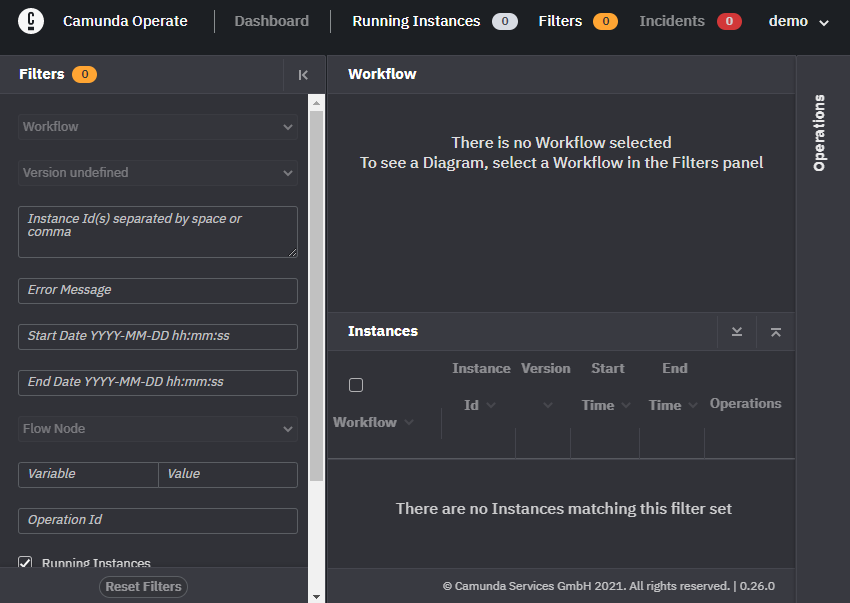Viewport: 850px width, 603px height.
Task: Sort by Instance Id column arrow
Action: coord(491,405)
